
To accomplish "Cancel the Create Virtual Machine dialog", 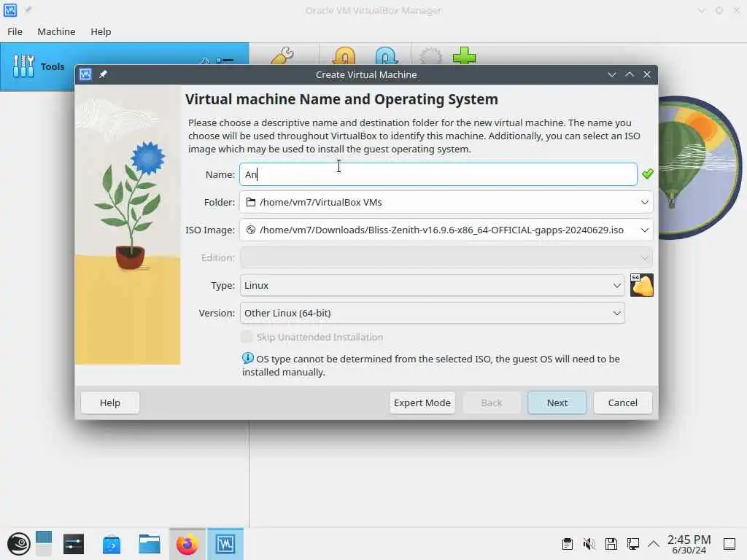I will [x=622, y=402].
